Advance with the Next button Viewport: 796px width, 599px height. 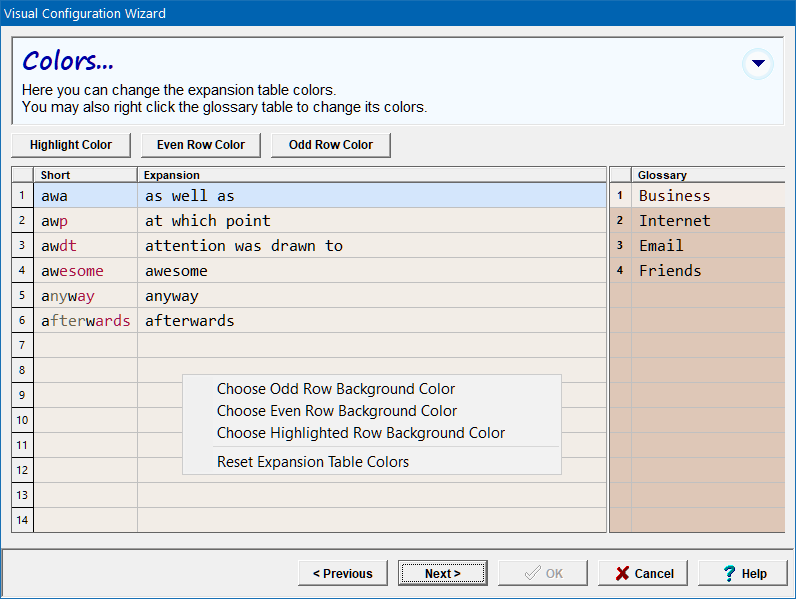click(x=442, y=573)
